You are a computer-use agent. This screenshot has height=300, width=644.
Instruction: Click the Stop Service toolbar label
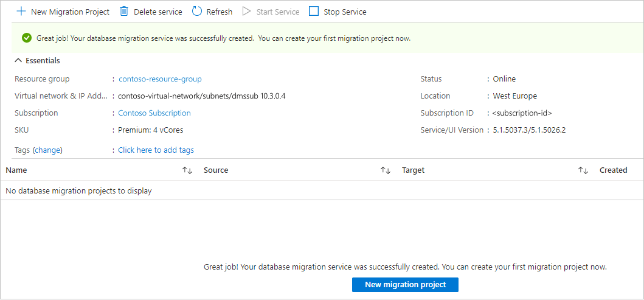345,12
